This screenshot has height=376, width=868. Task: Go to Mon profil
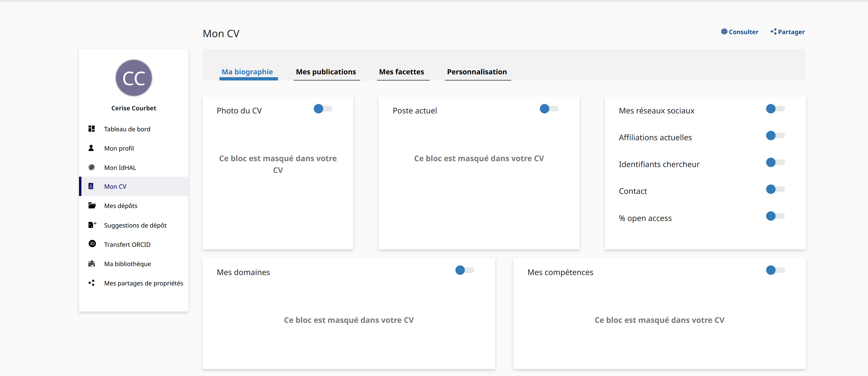tap(134, 148)
